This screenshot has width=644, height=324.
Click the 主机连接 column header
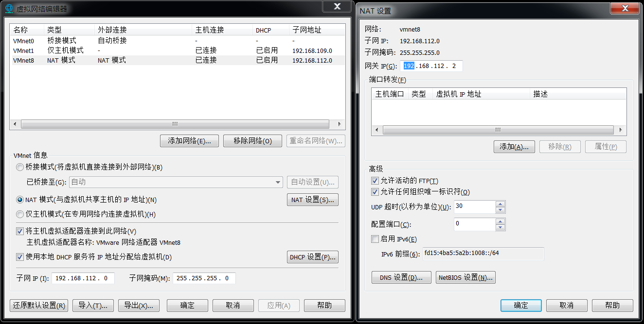tap(222, 30)
